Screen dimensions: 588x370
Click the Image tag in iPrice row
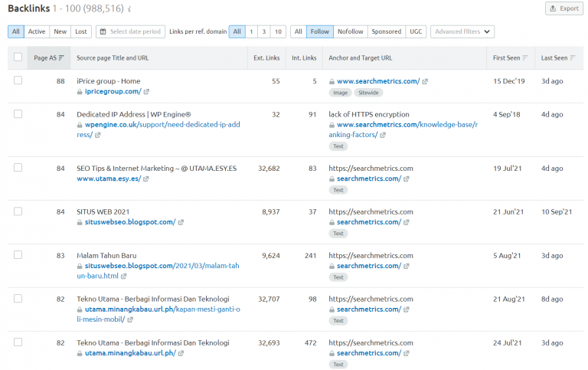coord(340,93)
